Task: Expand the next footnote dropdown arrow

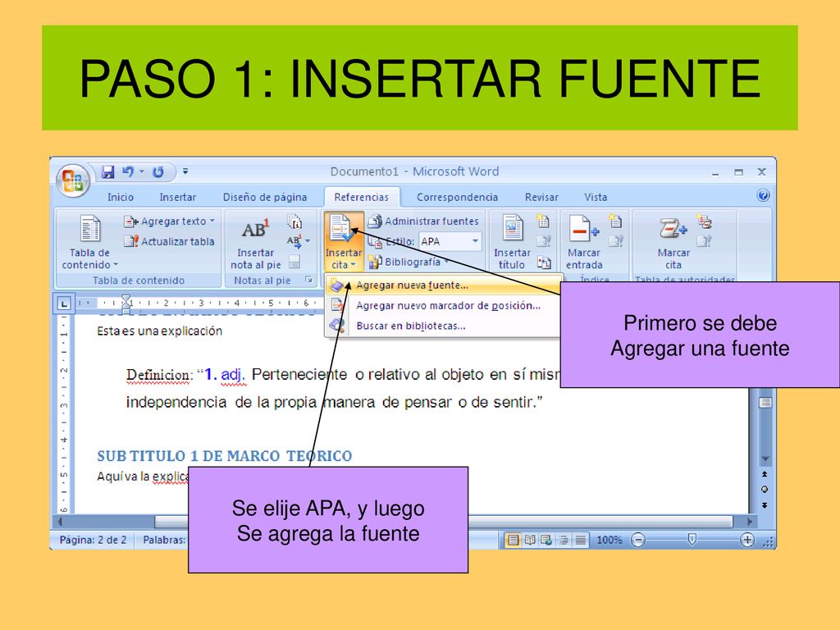Action: [308, 241]
